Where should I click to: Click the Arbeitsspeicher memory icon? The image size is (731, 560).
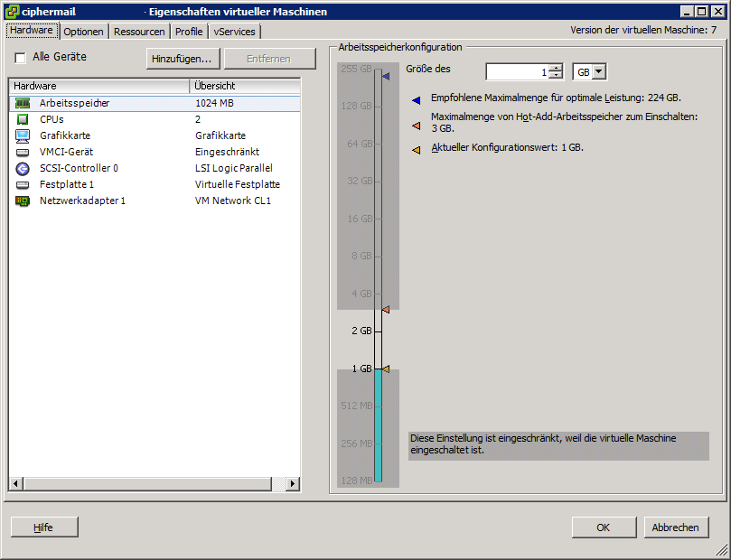(x=23, y=103)
